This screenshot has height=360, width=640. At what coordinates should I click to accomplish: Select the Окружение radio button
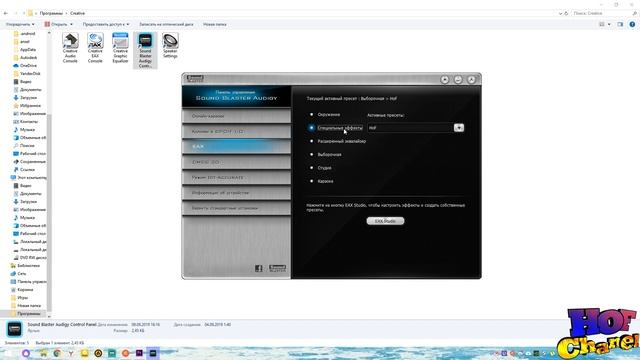point(311,115)
